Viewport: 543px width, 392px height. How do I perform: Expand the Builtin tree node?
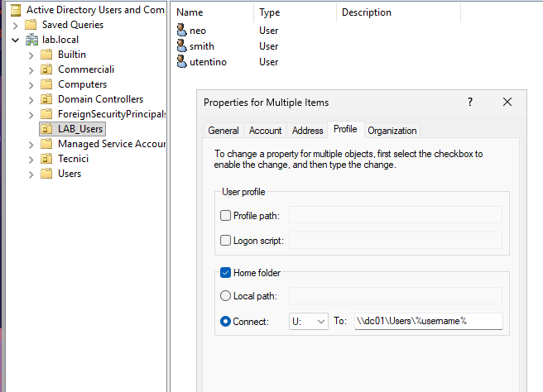pyautogui.click(x=31, y=55)
